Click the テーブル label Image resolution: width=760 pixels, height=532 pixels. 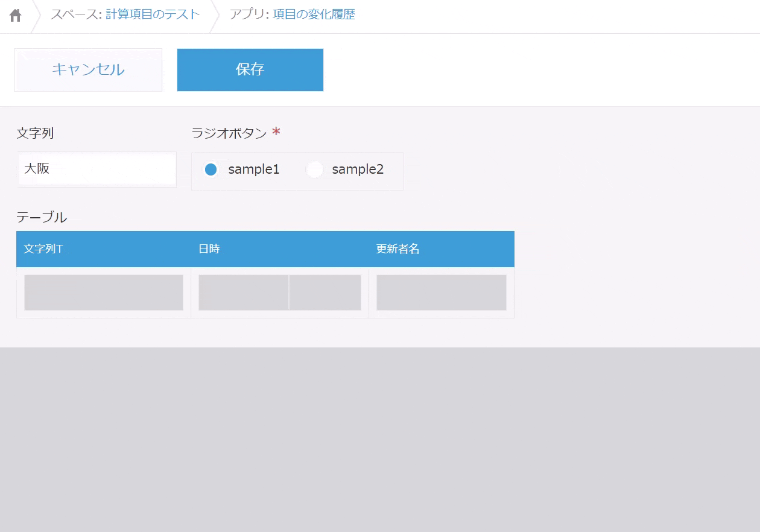[x=42, y=217]
